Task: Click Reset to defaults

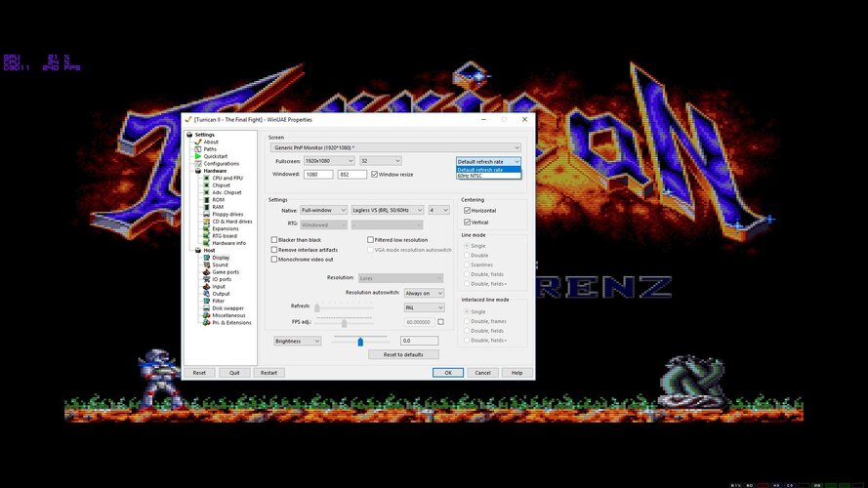Action: 403,354
